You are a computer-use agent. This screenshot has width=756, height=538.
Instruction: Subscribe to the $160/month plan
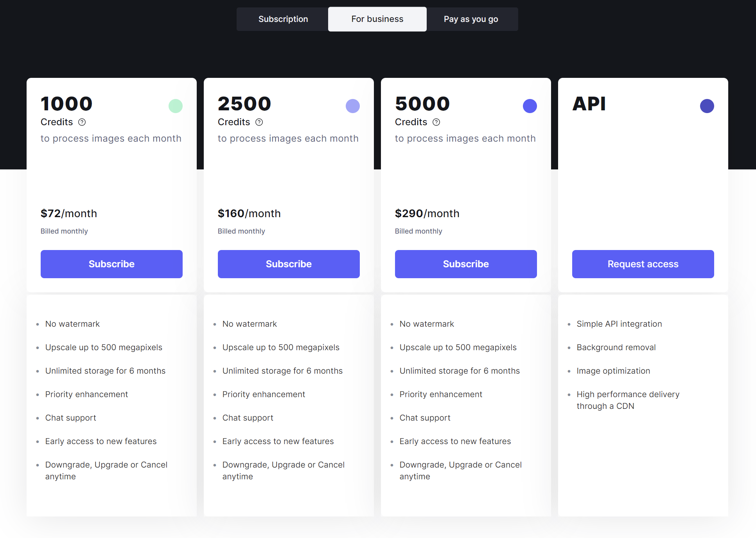point(289,264)
